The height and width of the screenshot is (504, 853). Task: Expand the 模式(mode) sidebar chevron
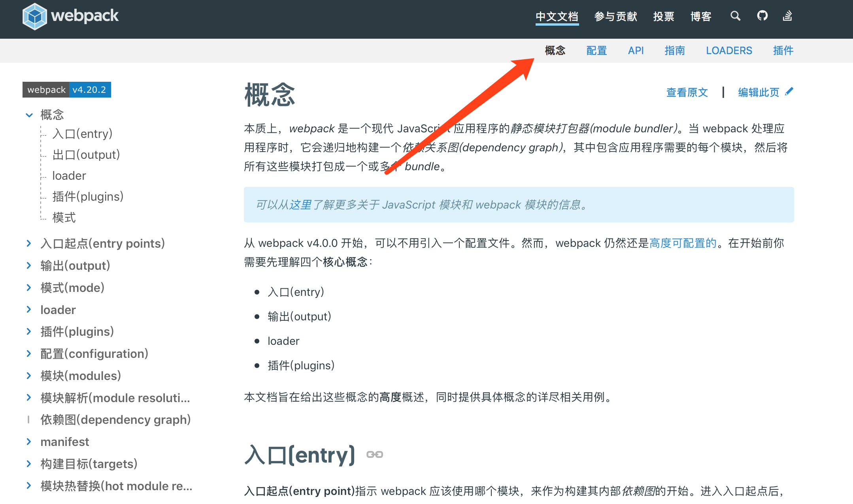coord(29,288)
